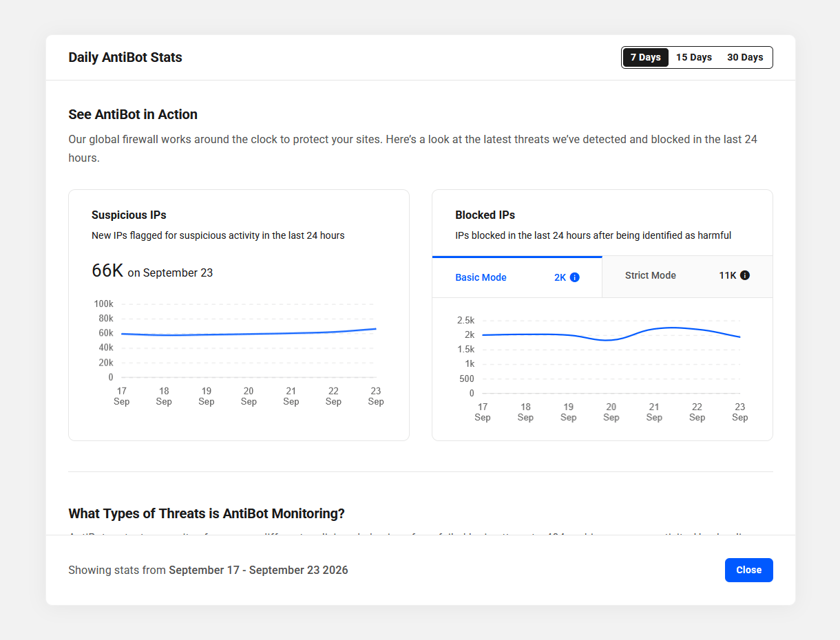Switch to the 15 Days range

tap(693, 57)
